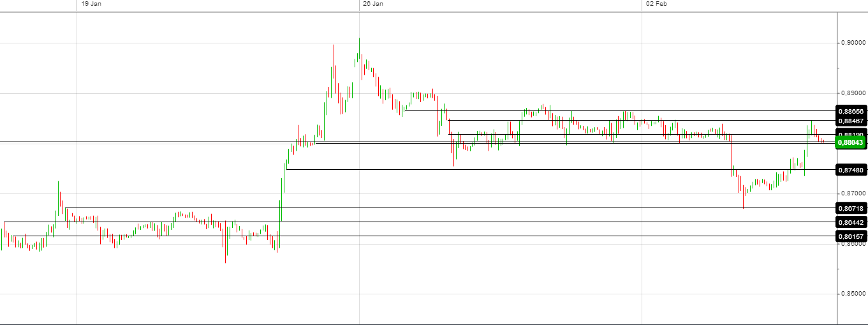This screenshot has width=868, height=325.
Task: Select the 0,88467 price level label
Action: 851,121
